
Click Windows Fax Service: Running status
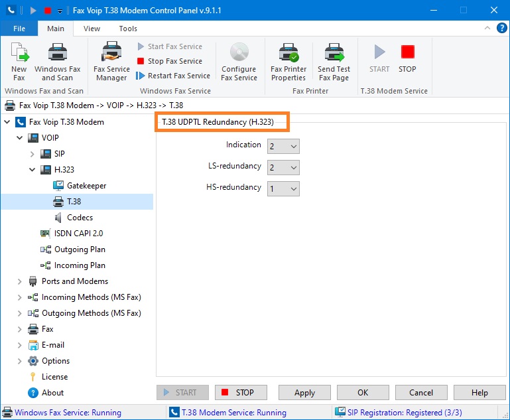(68, 413)
